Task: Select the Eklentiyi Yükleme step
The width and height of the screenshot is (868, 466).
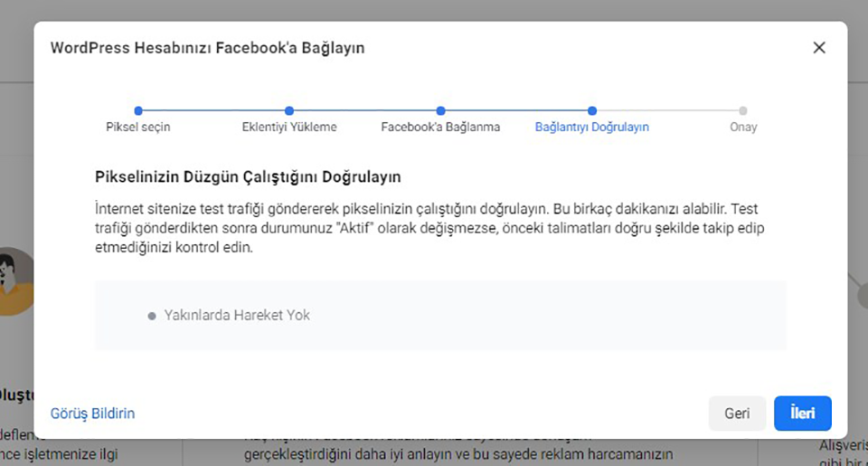Action: [289, 127]
